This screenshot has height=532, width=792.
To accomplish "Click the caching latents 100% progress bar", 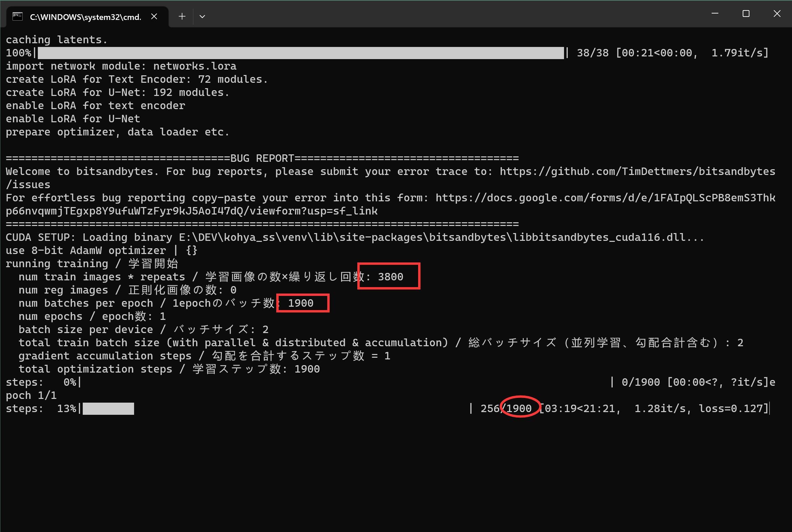I will pos(301,53).
